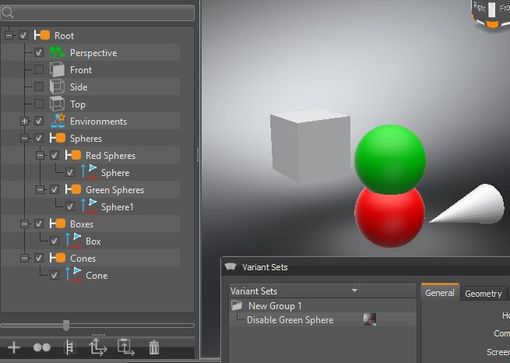This screenshot has height=363, width=510.
Task: Select the Perspective tree label
Action: (x=93, y=53)
